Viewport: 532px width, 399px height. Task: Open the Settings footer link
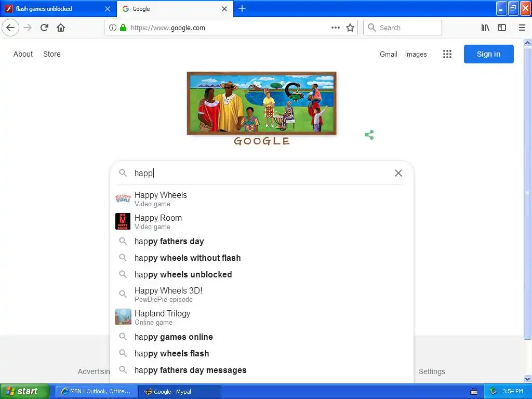(x=432, y=371)
